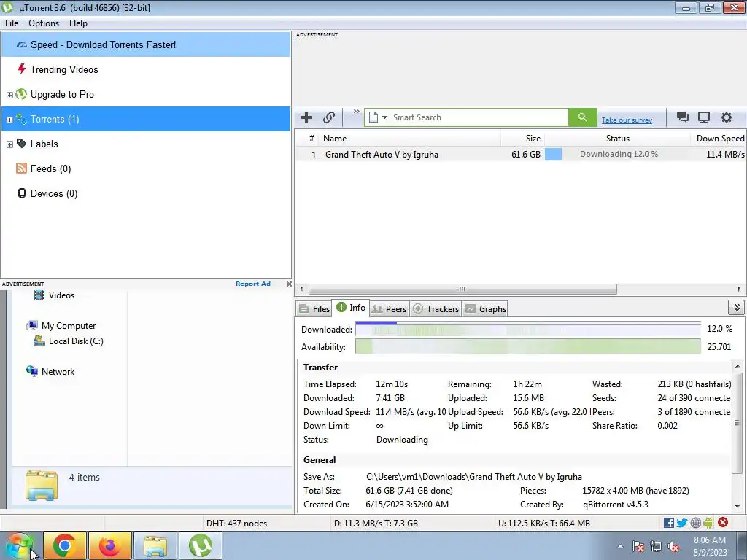Screen dimensions: 747x560
Task: Expand the Labels tree node
Action: point(9,145)
